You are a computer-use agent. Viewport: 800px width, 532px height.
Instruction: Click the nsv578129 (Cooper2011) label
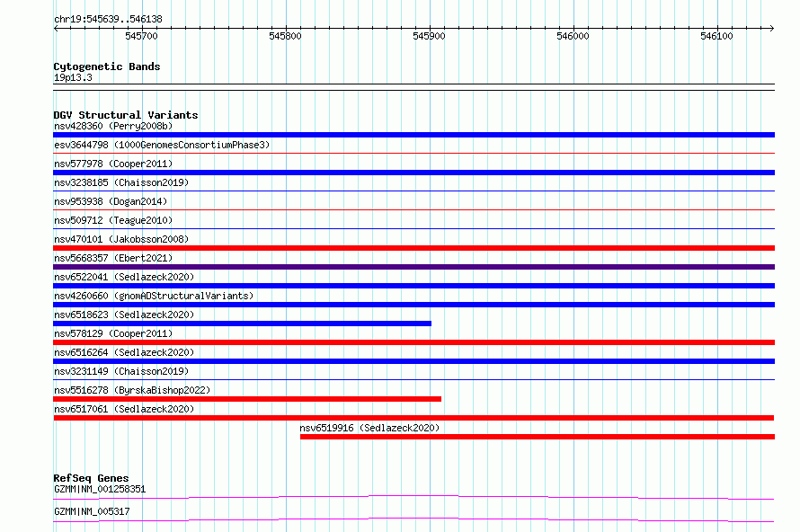coord(113,333)
